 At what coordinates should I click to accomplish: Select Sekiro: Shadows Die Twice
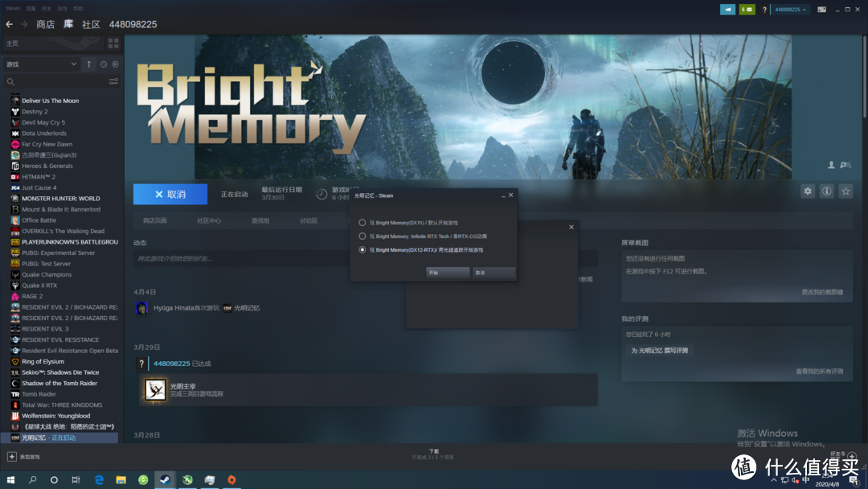tap(60, 372)
